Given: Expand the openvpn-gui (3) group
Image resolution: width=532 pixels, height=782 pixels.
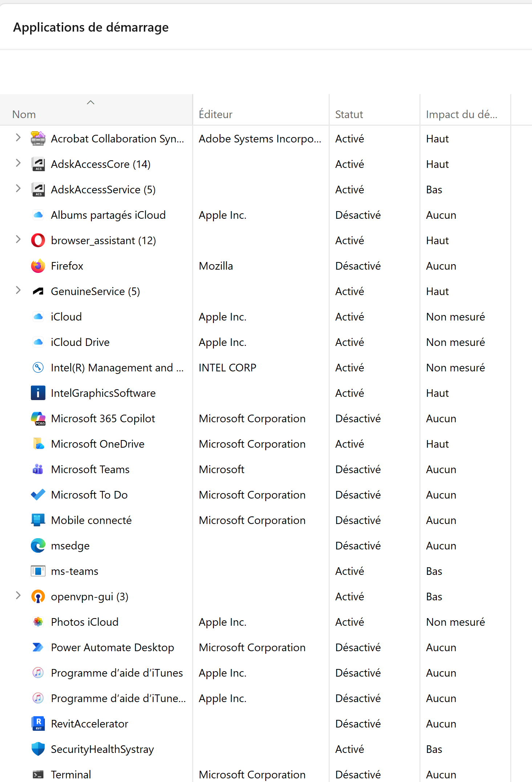Looking at the screenshot, I should (x=18, y=596).
